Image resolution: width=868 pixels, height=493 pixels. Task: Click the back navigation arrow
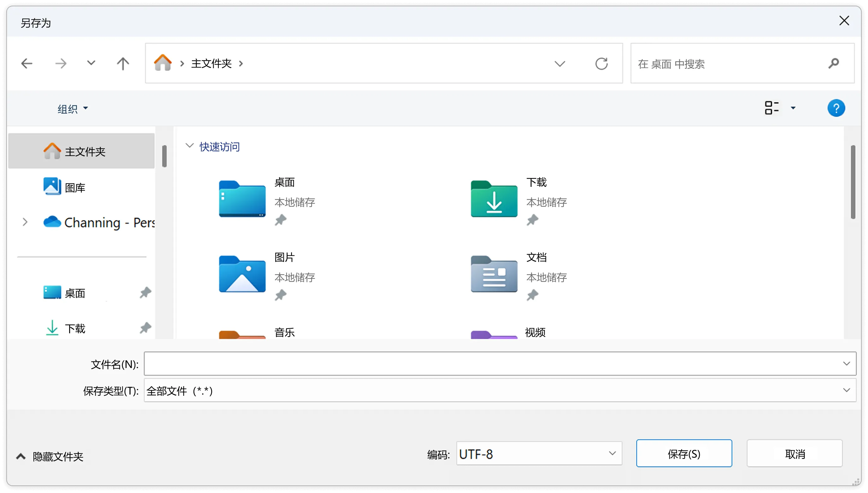tap(27, 63)
